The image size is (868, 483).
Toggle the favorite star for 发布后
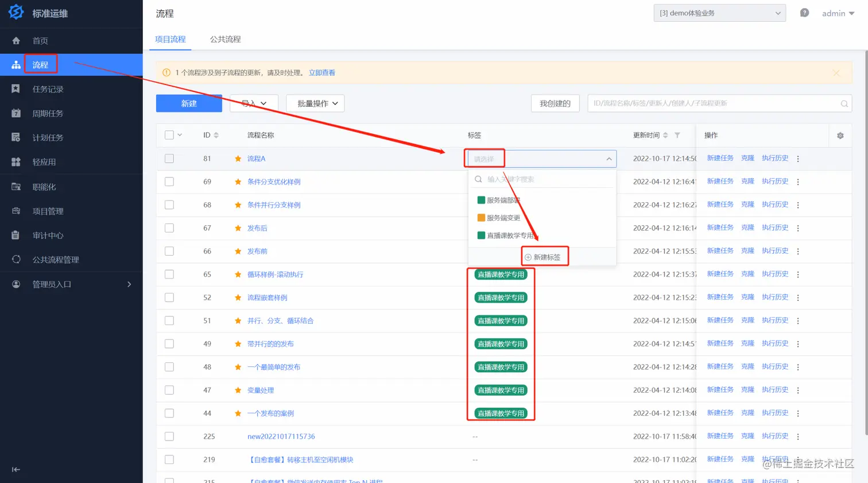(x=238, y=228)
